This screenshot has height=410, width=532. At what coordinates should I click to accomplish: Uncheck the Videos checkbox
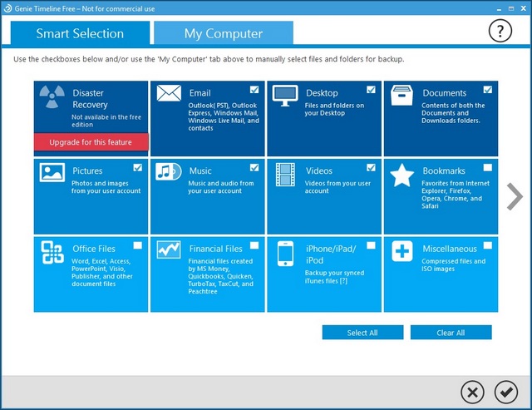click(371, 167)
